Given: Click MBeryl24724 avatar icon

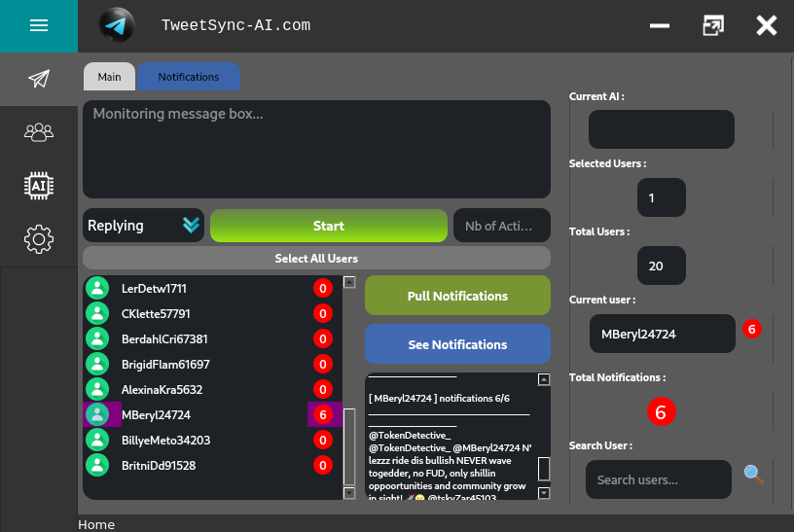Looking at the screenshot, I should click(97, 414).
